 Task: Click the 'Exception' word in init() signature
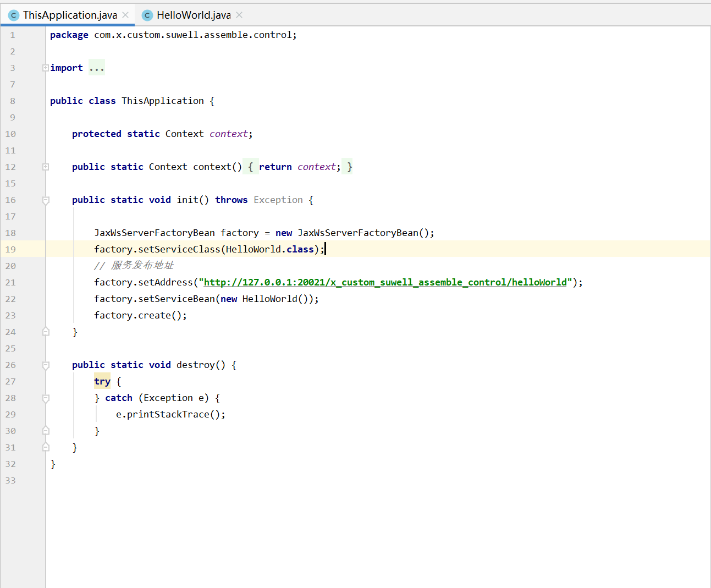[x=278, y=200]
